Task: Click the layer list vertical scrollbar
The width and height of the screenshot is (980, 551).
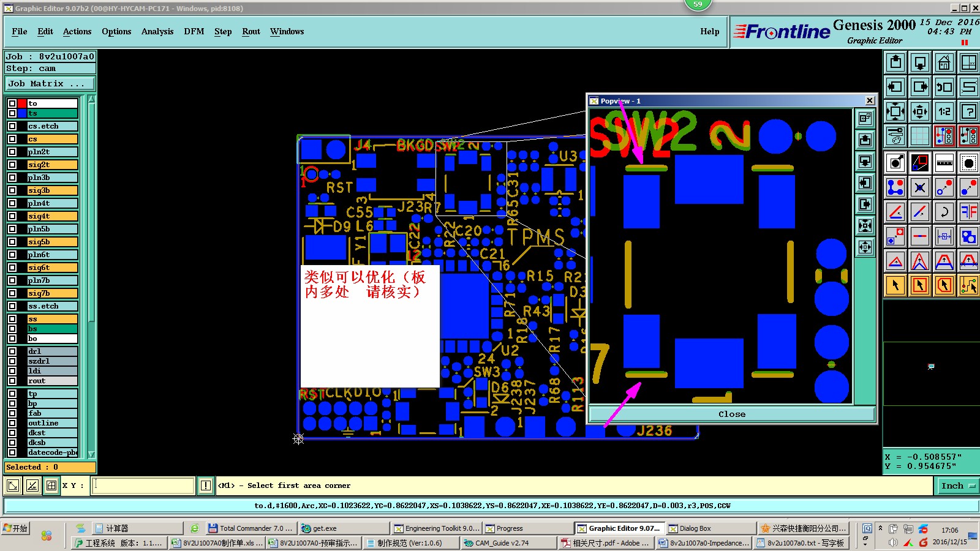Action: tap(92, 275)
